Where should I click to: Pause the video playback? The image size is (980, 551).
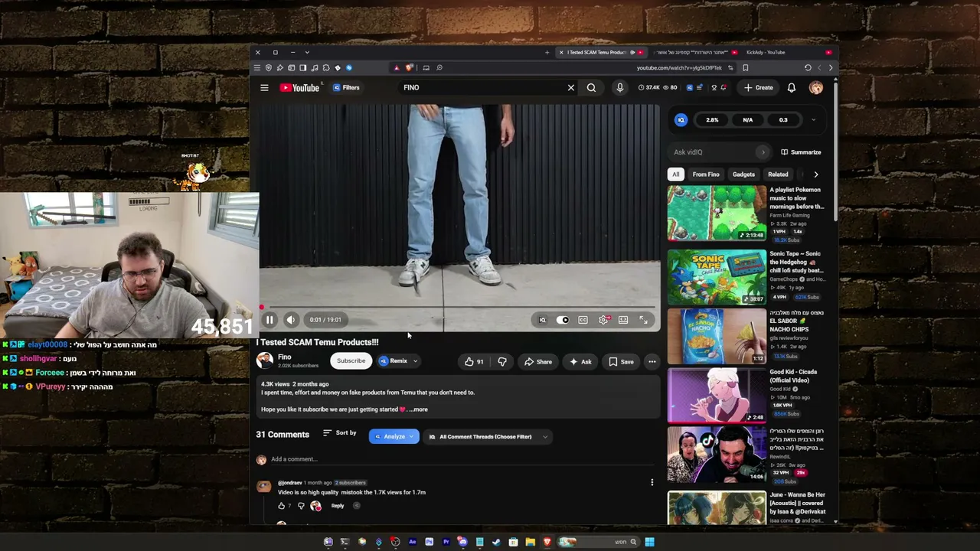(x=269, y=320)
